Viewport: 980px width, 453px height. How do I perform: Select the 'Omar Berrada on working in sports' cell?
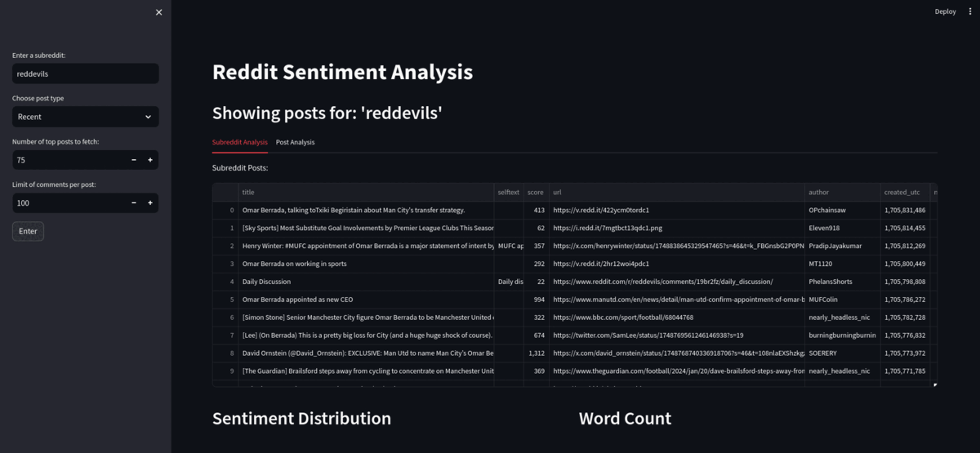click(x=366, y=264)
